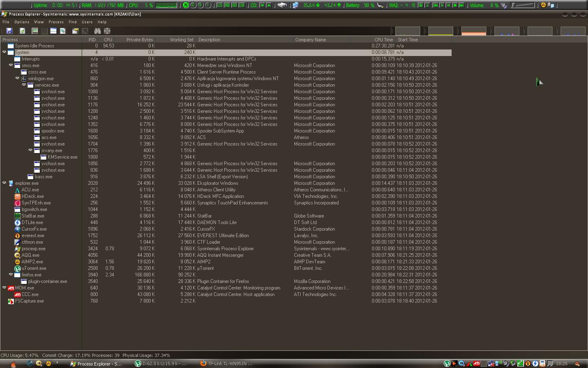588x368 pixels.
Task: Select the plugin-container.exe process row
Action: click(226, 281)
